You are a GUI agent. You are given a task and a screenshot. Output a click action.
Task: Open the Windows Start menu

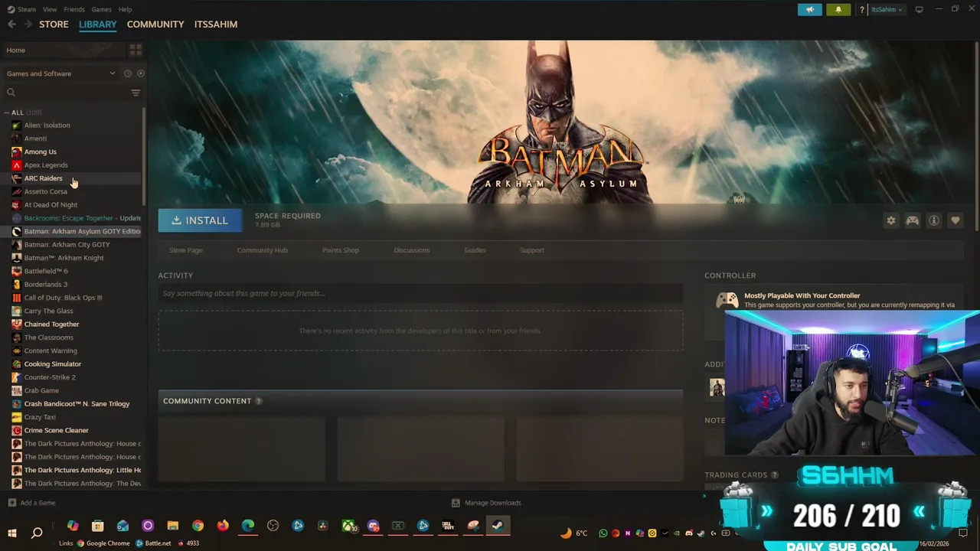click(x=12, y=533)
